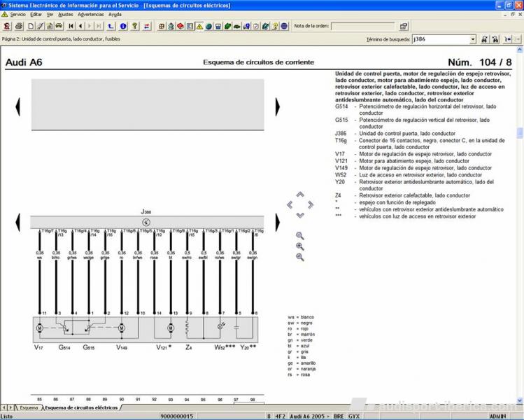
Task: Click the 'Audi A6 2005' status bar entry
Action: tap(309, 416)
